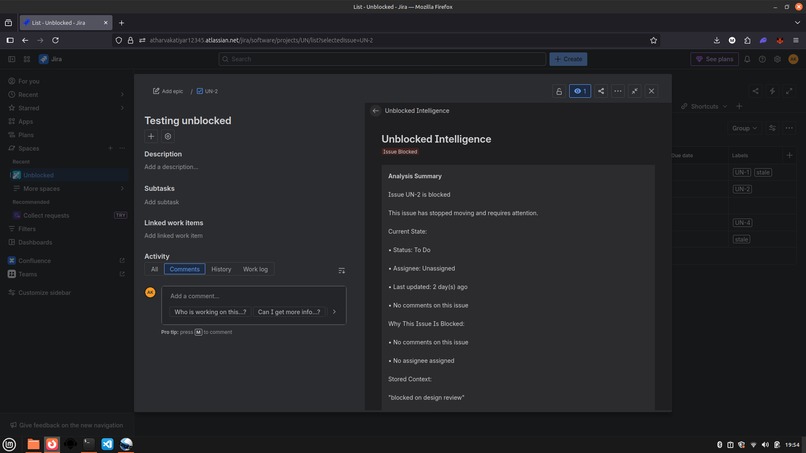The width and height of the screenshot is (806, 453).
Task: Open Firefox downloads arrow icon
Action: [x=717, y=40]
